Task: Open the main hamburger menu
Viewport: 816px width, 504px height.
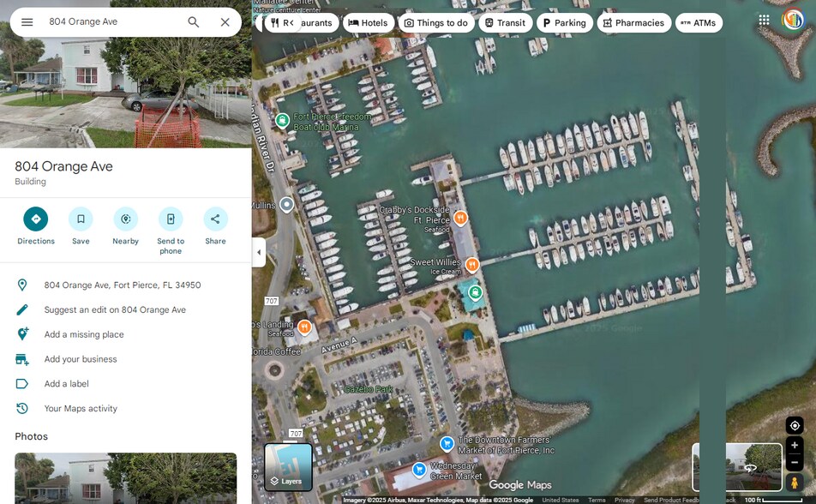Action: tap(27, 21)
